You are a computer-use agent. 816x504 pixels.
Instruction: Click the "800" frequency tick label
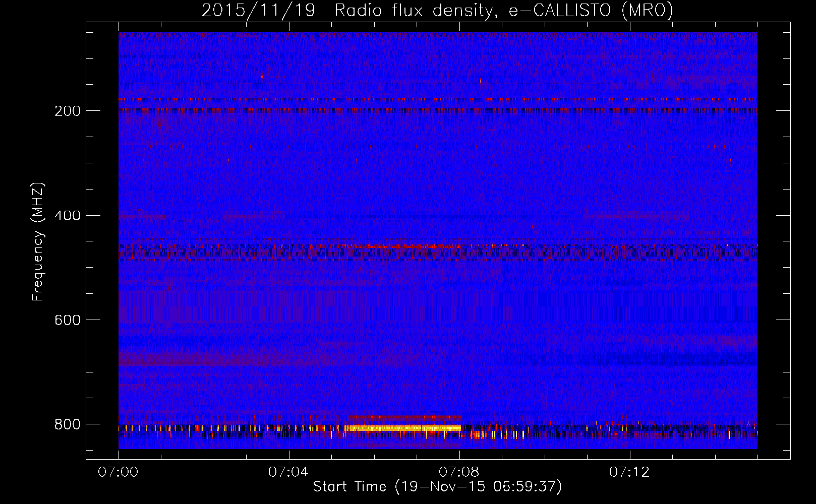[x=67, y=424]
